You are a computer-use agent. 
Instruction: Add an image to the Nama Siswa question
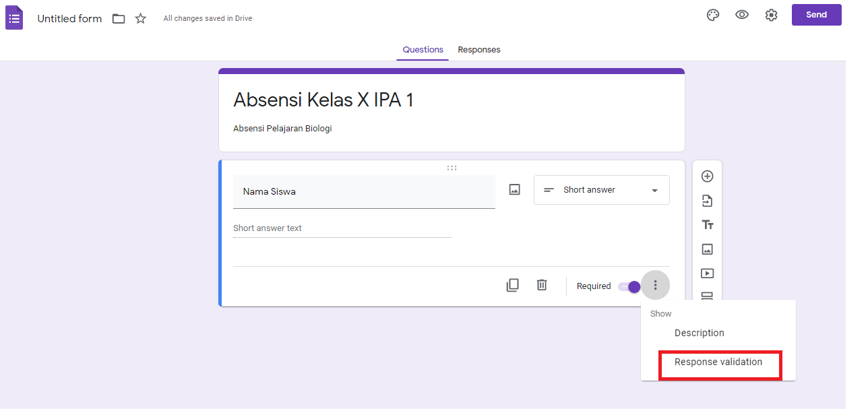click(514, 189)
